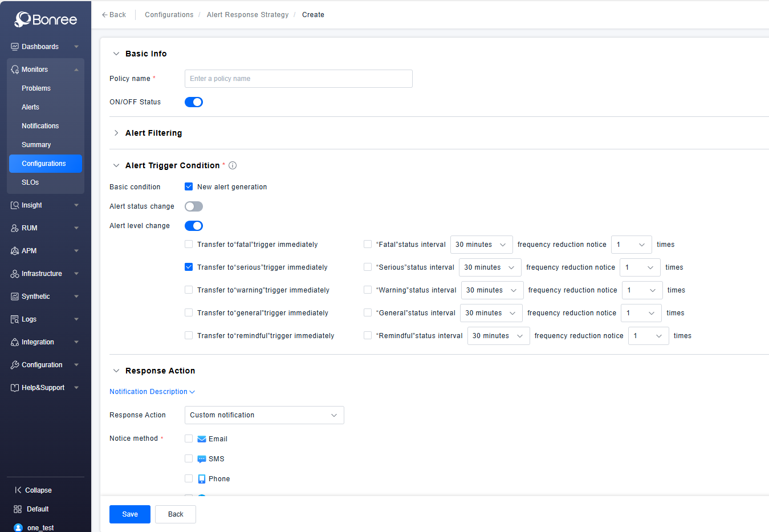Click the Bonree logo icon
Image resolution: width=769 pixels, height=532 pixels.
tap(23, 19)
